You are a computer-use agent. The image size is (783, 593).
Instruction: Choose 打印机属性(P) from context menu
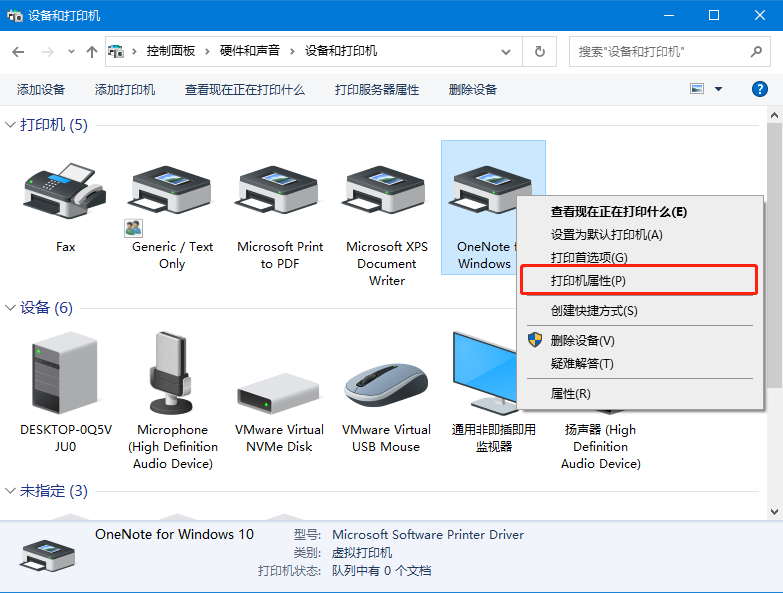click(x=588, y=281)
